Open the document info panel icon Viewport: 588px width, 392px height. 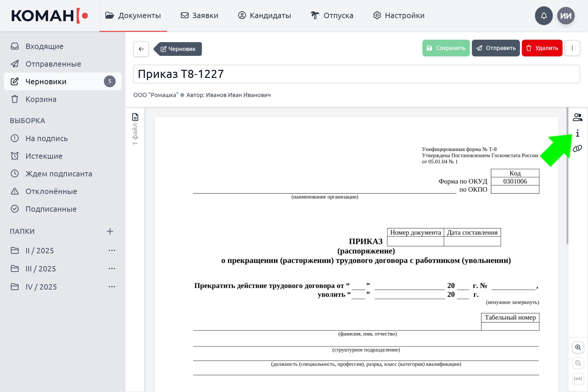click(577, 133)
